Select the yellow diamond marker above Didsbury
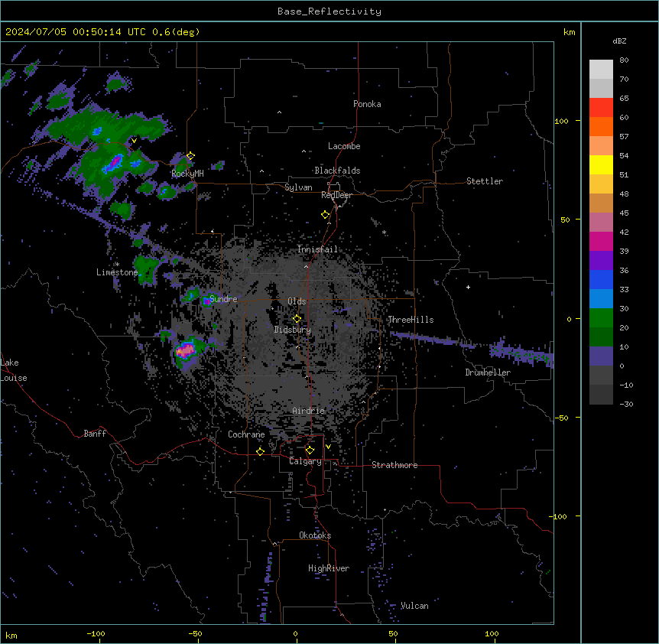Screen dimensions: 659x644 297,319
